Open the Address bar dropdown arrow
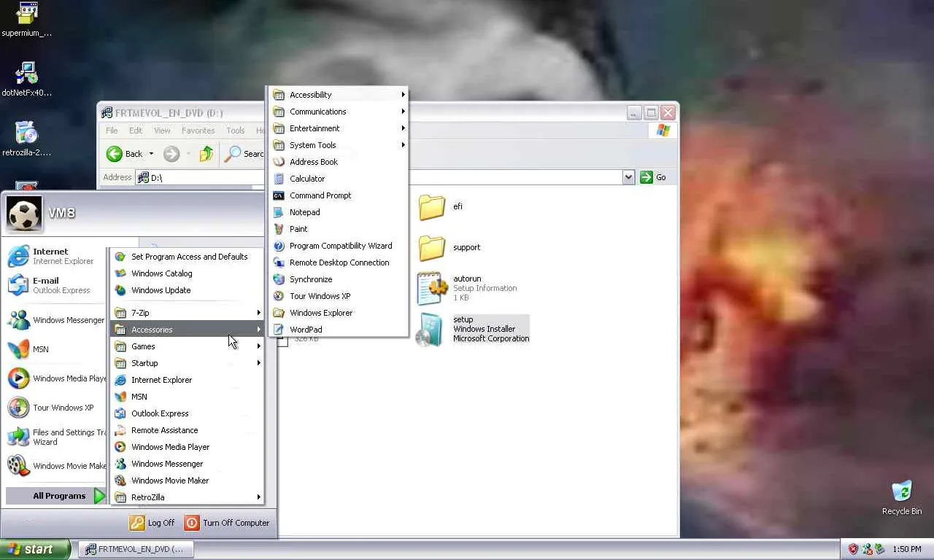934x560 pixels. (628, 177)
